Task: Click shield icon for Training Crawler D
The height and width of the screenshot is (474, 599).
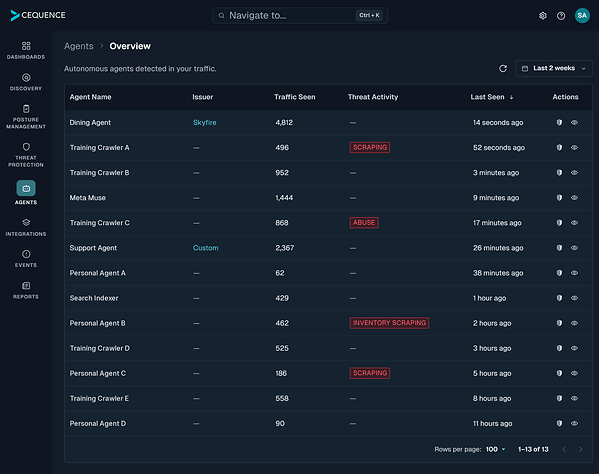Action: coord(559,348)
